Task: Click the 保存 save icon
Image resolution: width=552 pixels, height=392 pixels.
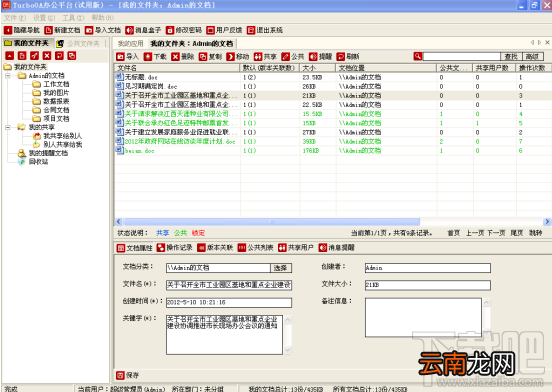Action: coord(120,375)
